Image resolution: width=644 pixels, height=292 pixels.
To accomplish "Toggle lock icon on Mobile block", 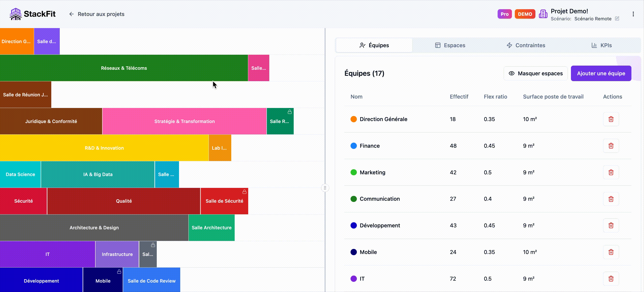I will (x=119, y=271).
